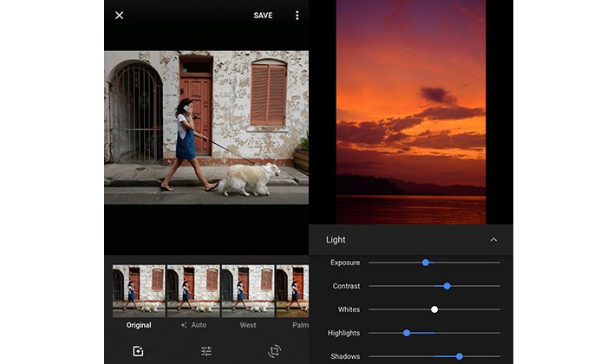Screen dimensions: 607x364
Task: Tap the West filter label
Action: (248, 325)
